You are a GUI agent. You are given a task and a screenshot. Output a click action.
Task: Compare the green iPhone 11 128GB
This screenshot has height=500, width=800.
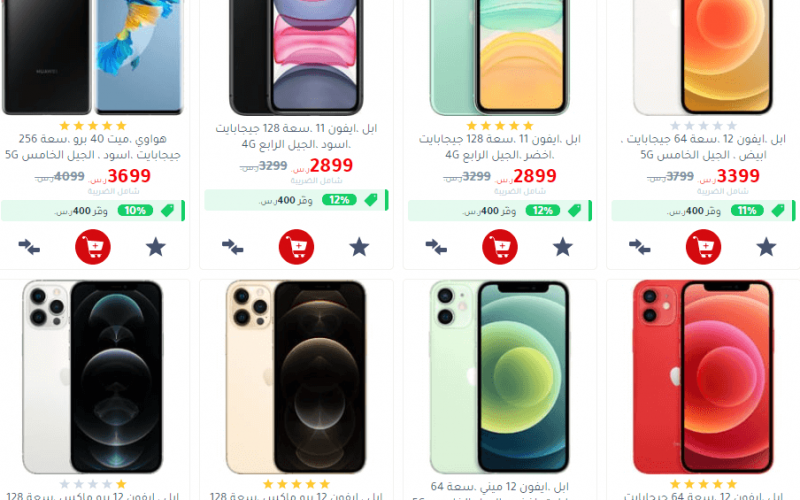pos(436,247)
